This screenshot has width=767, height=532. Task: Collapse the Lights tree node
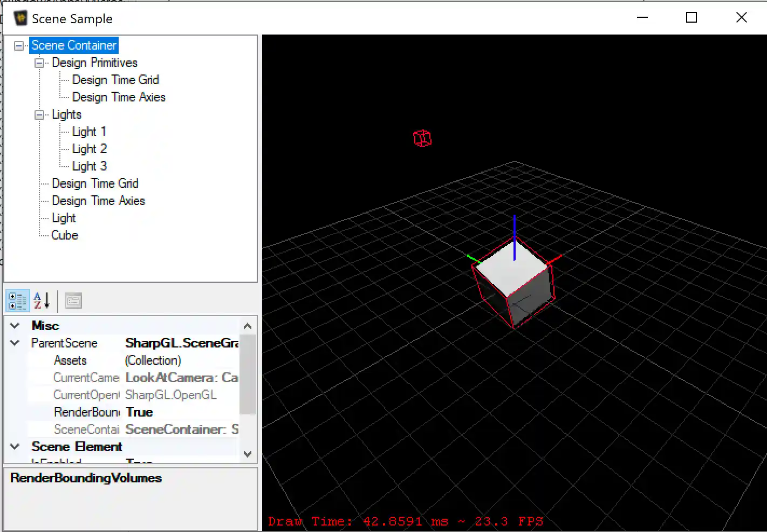tap(39, 115)
